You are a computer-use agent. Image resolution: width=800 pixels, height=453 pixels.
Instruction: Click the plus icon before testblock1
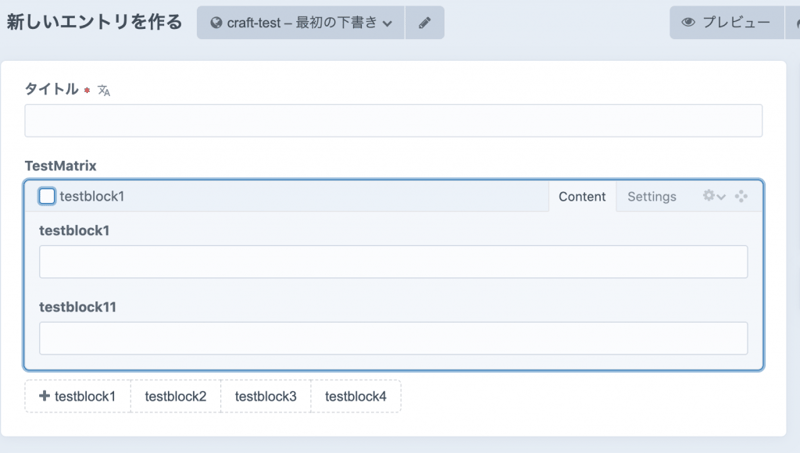[44, 396]
